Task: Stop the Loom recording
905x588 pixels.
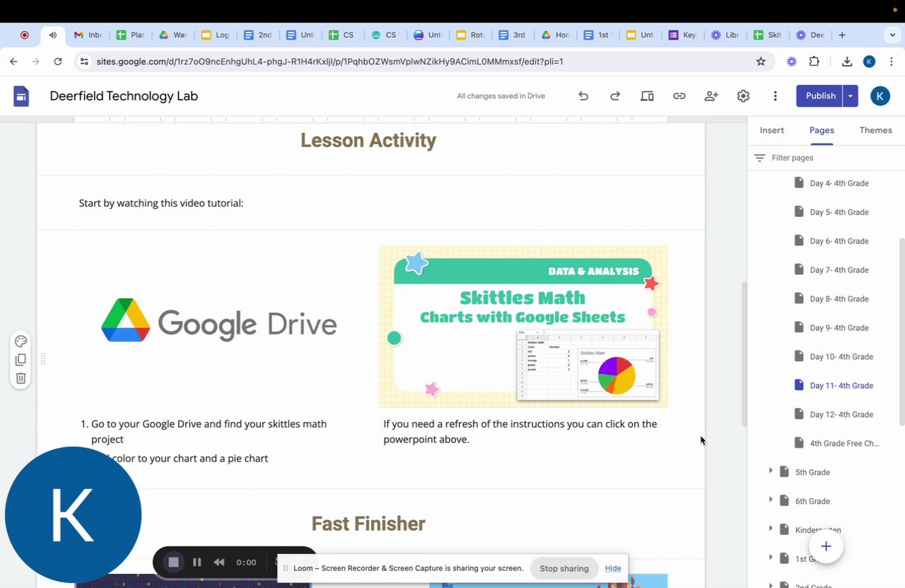Action: tap(173, 562)
